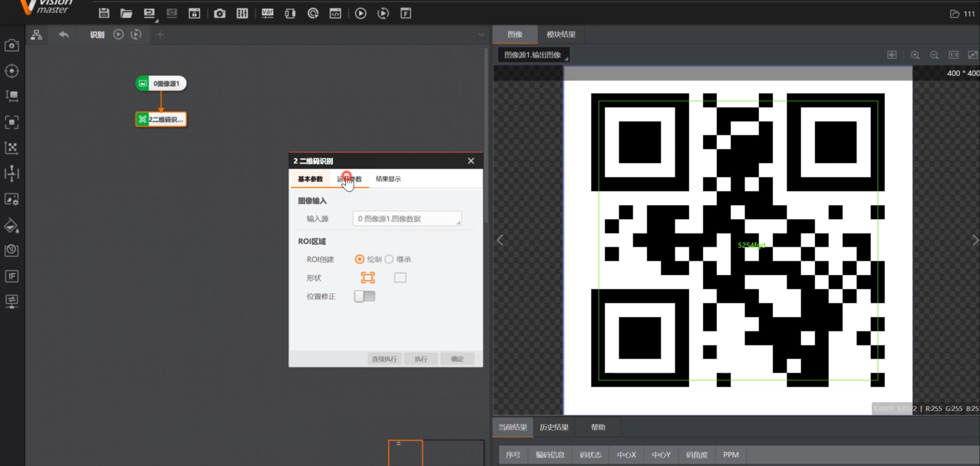
Task: Run the solution once from top toolbar
Action: (x=360, y=13)
